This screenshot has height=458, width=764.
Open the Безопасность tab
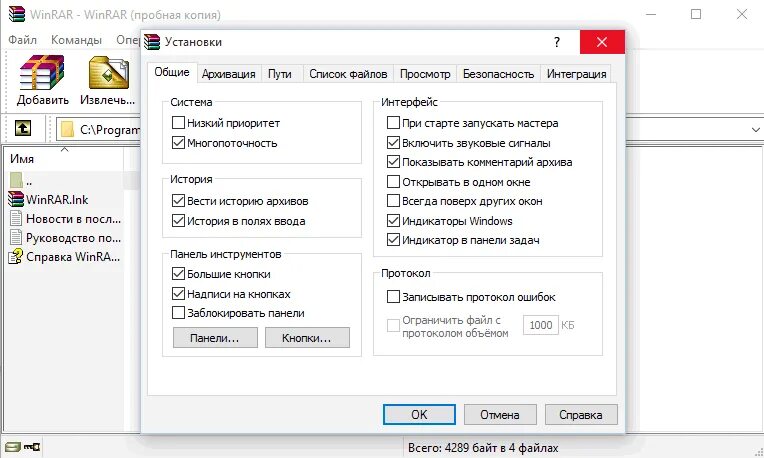click(498, 74)
